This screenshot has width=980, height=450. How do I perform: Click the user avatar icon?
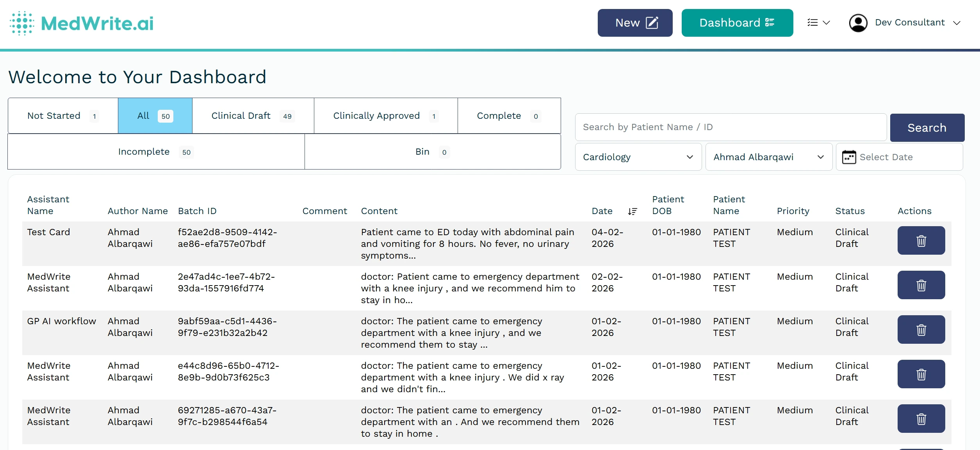click(x=858, y=23)
